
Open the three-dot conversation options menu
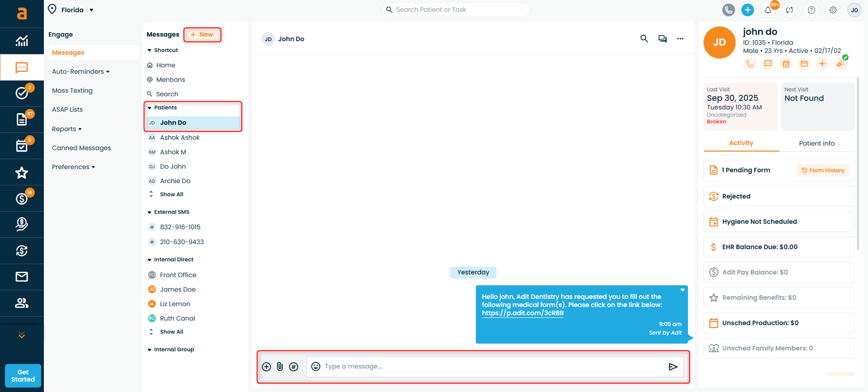[x=680, y=39]
